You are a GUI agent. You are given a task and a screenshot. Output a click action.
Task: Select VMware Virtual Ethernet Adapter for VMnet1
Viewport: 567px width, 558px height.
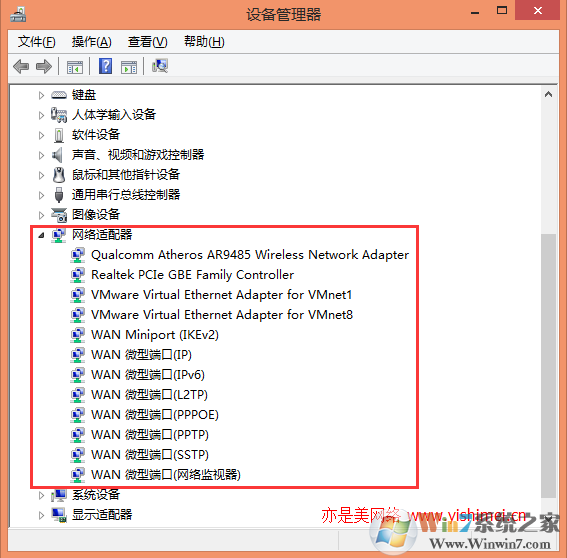click(x=221, y=295)
